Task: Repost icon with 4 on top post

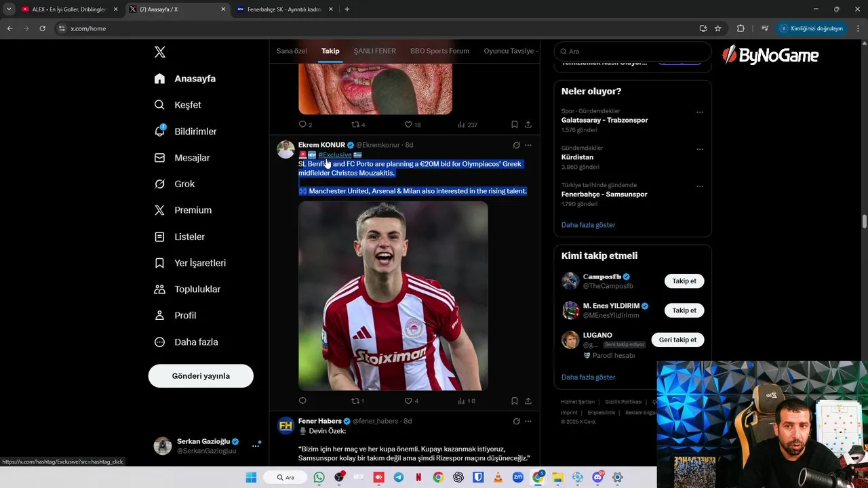Action: pyautogui.click(x=355, y=125)
